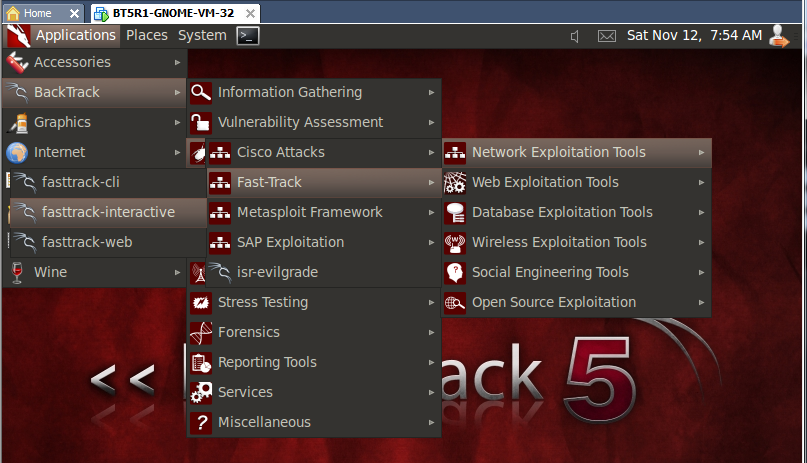Click the Network Exploitation Tools network icon
Screen dimensions: 807x463
455,153
